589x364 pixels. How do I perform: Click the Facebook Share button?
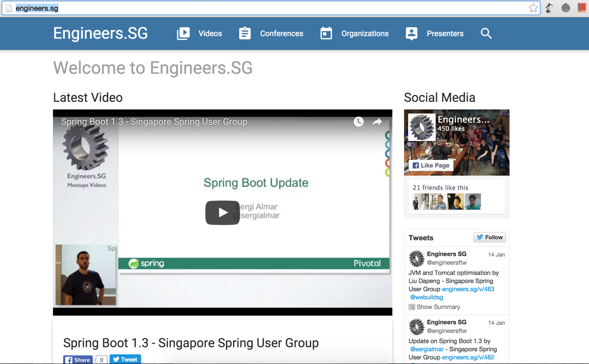point(78,360)
